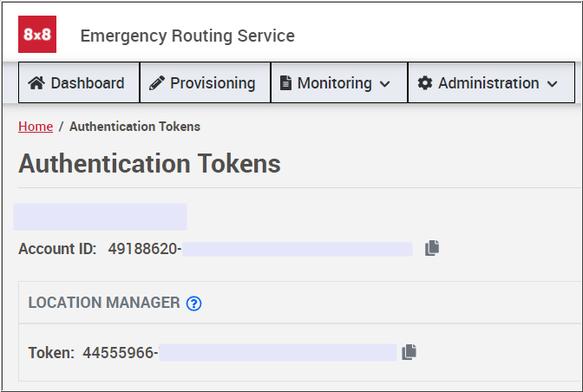Click the Emergency Routing Service title
Screen dimensions: 583x392
tap(187, 36)
